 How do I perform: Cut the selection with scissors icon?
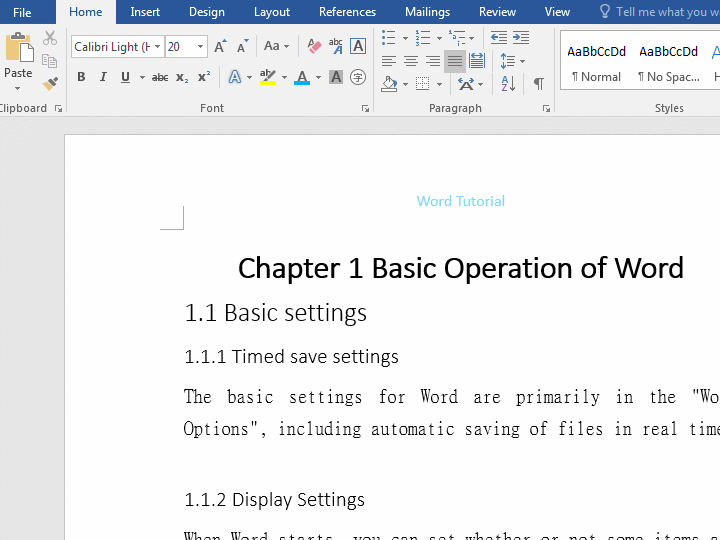50,38
